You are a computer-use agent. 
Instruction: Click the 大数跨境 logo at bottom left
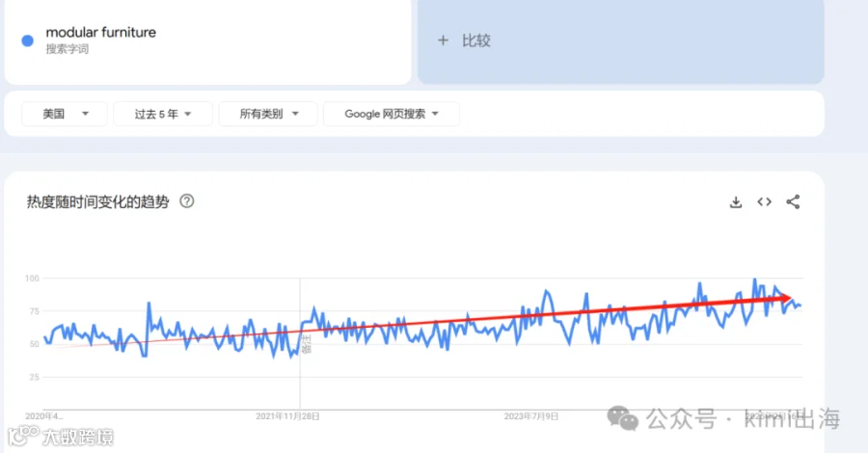tap(61, 437)
